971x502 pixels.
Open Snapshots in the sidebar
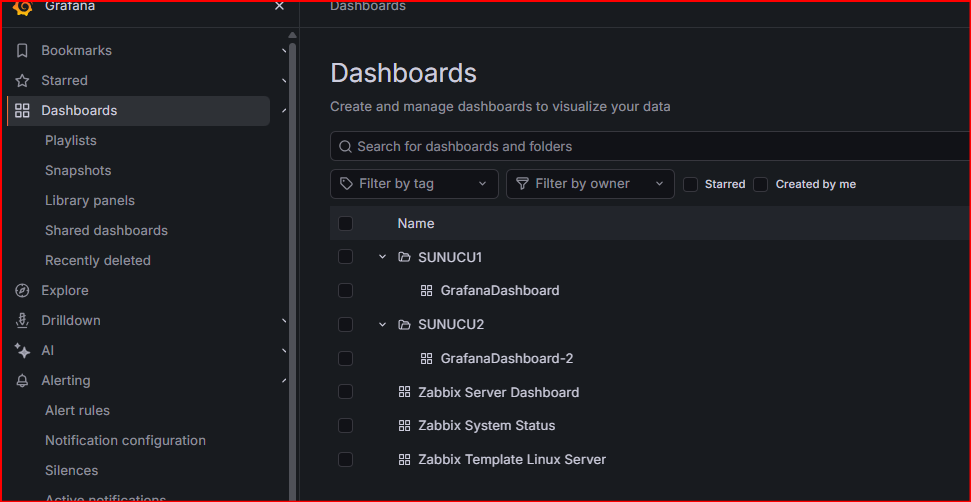pos(78,171)
